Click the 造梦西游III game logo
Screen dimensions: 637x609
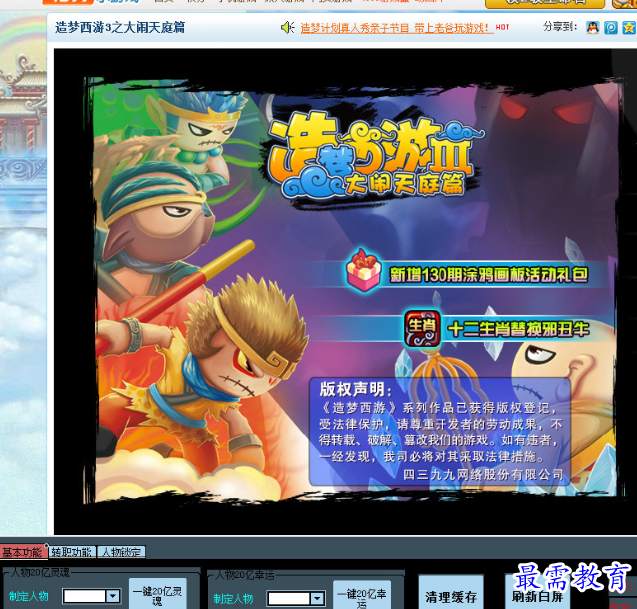tap(376, 156)
